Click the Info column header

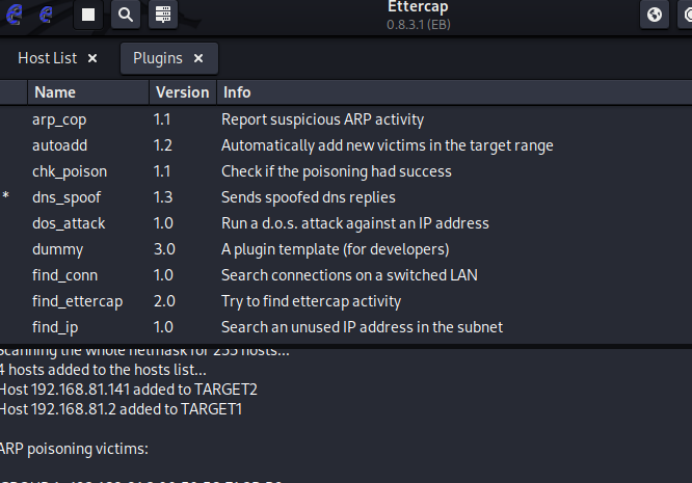237,92
